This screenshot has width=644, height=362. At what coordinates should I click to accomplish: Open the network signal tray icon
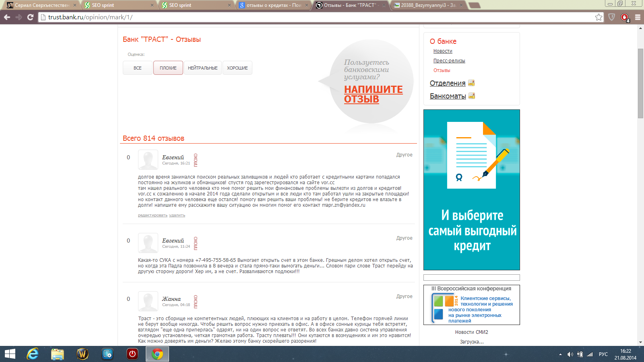click(x=590, y=354)
